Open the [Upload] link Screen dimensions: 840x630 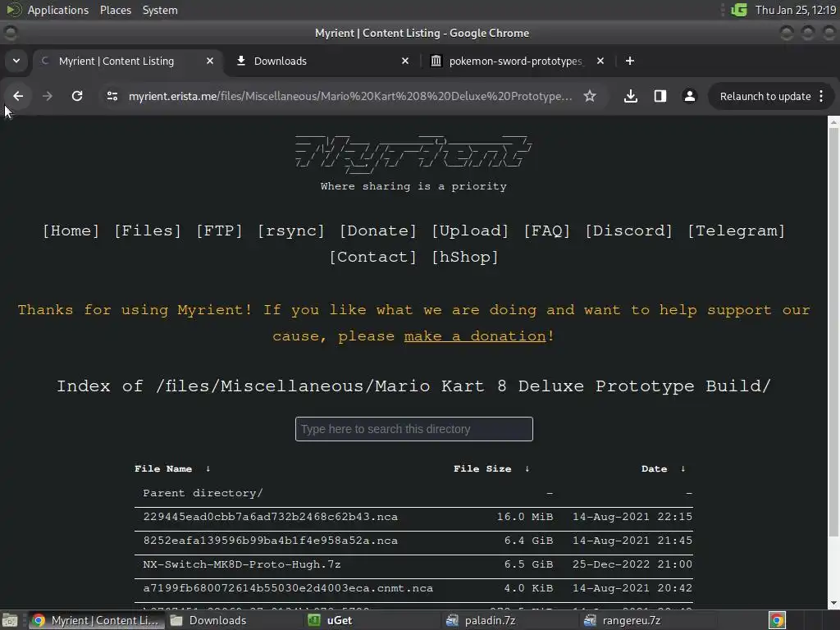click(470, 231)
